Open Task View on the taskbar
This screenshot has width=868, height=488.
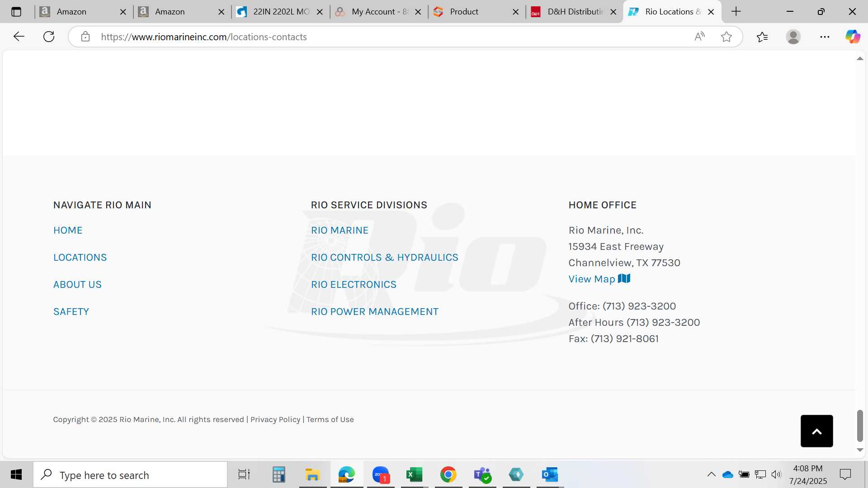coord(244,474)
